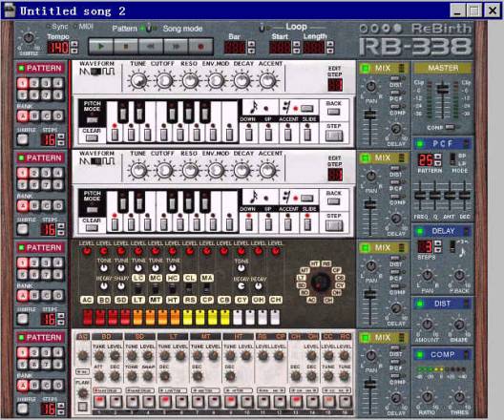Click the Master volume fader
The height and width of the screenshot is (420, 504).
443,89
